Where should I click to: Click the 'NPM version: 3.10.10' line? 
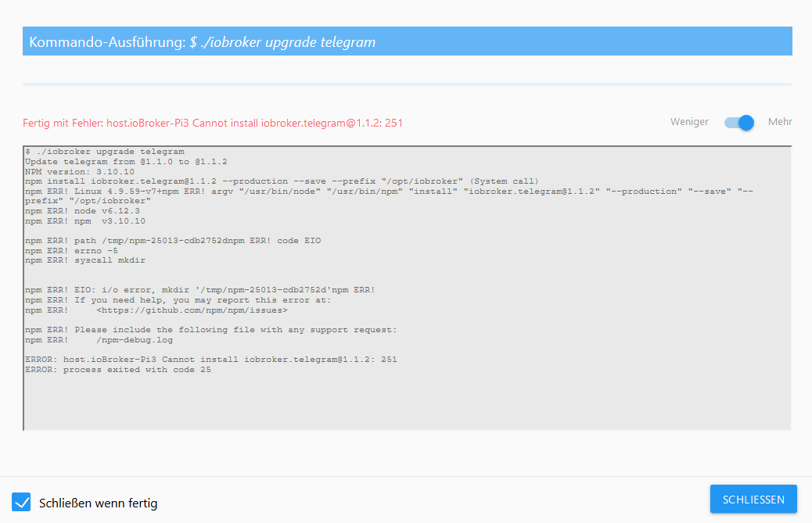click(80, 172)
